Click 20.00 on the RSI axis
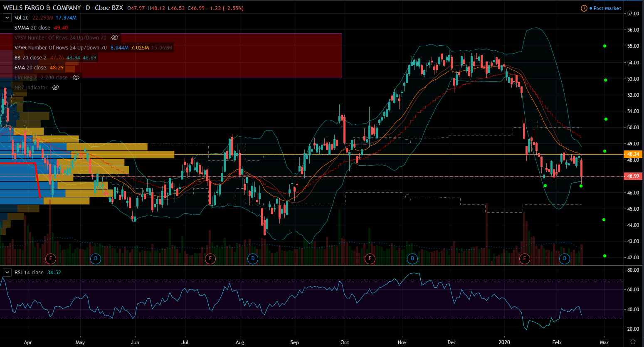The width and height of the screenshot is (644, 347). coord(633,329)
